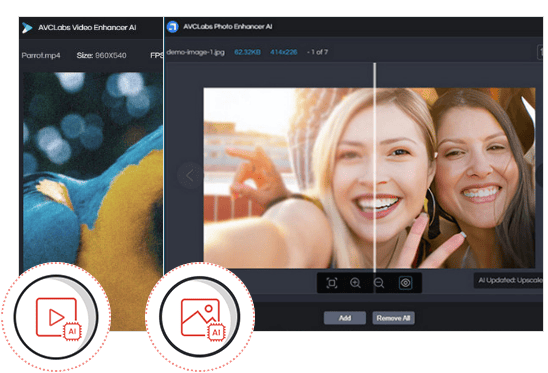Click the photo AI circular badge icon

click(x=200, y=317)
